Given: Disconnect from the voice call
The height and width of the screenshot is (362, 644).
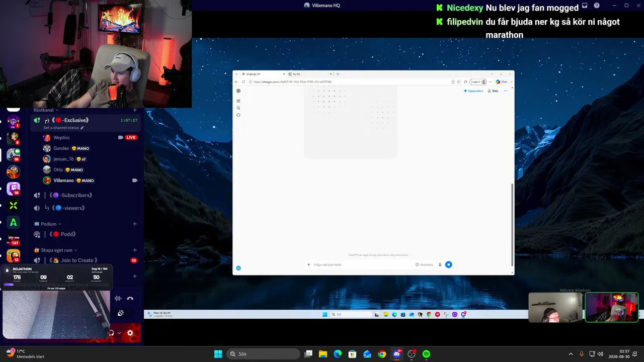Looking at the screenshot, I should coord(130,298).
